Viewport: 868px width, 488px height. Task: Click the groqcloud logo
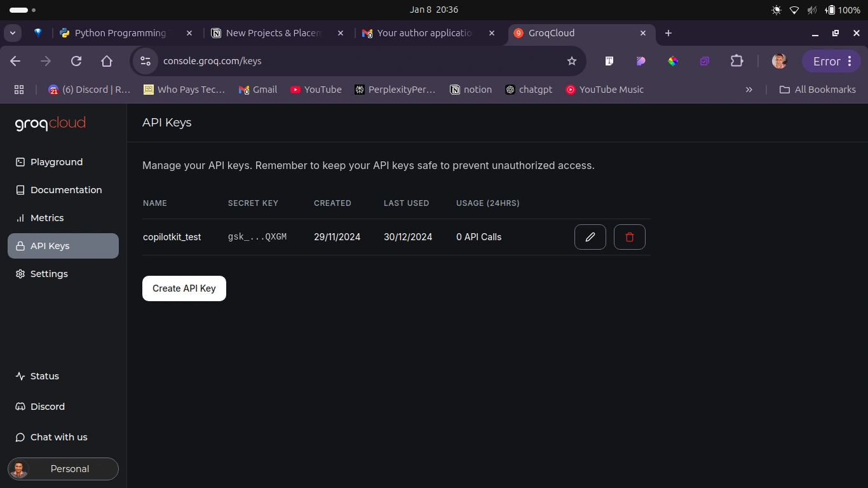pyautogui.click(x=50, y=123)
